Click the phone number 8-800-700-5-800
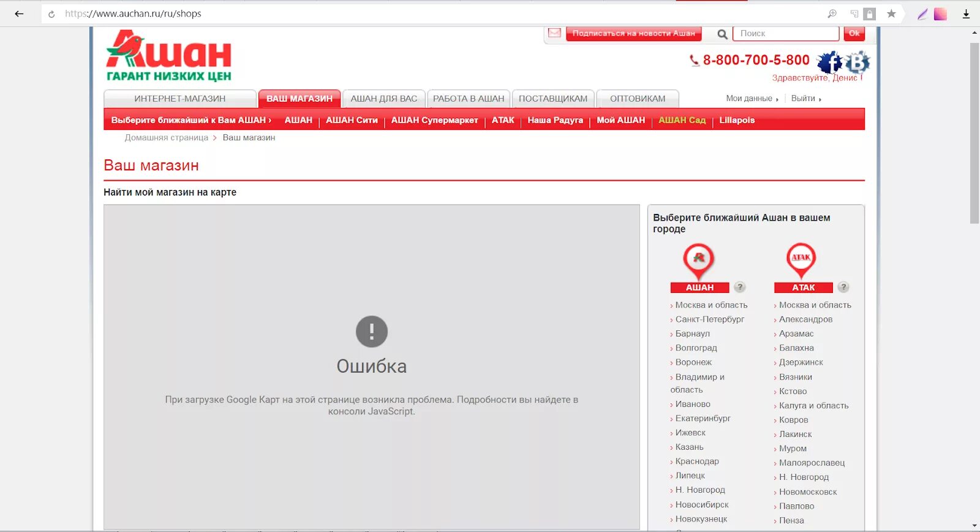The width and height of the screenshot is (980, 532). tap(756, 60)
